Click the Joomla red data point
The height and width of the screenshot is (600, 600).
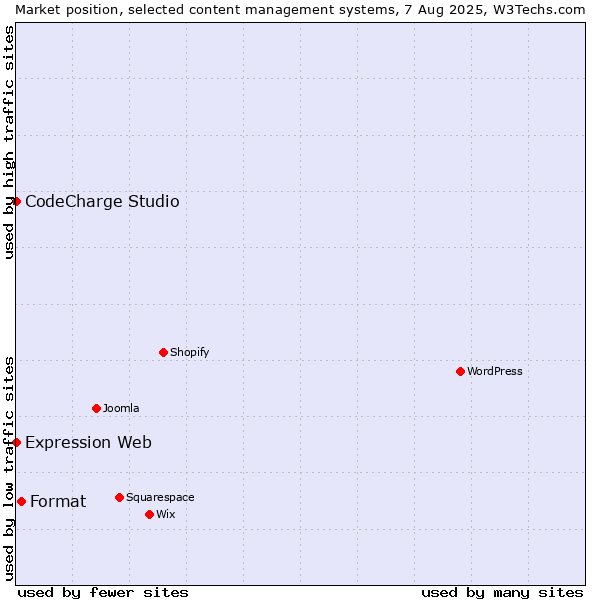pos(96,408)
